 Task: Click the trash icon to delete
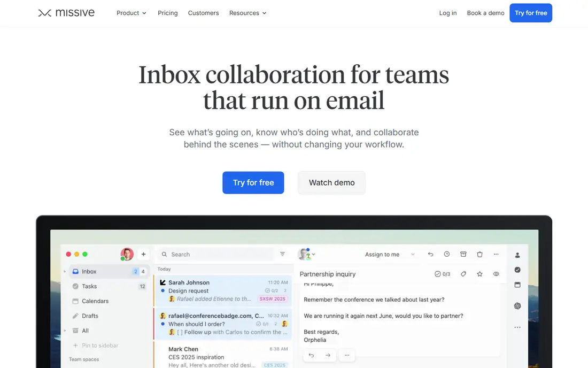click(x=479, y=254)
